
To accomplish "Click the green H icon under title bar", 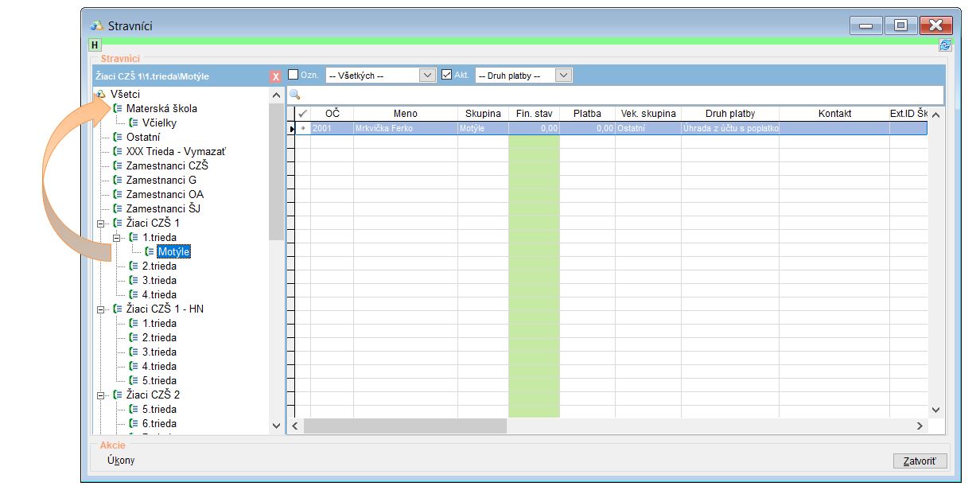I will click(x=95, y=46).
